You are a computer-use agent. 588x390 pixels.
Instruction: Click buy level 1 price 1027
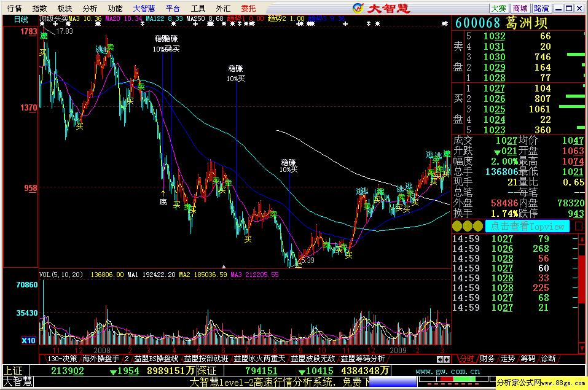pyautogui.click(x=494, y=88)
